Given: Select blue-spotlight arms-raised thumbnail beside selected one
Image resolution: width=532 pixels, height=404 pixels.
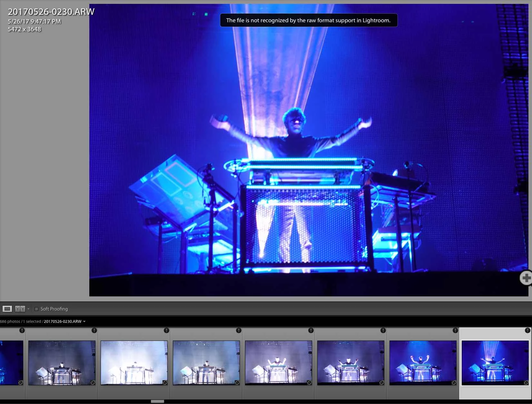Looking at the screenshot, I should point(423,363).
